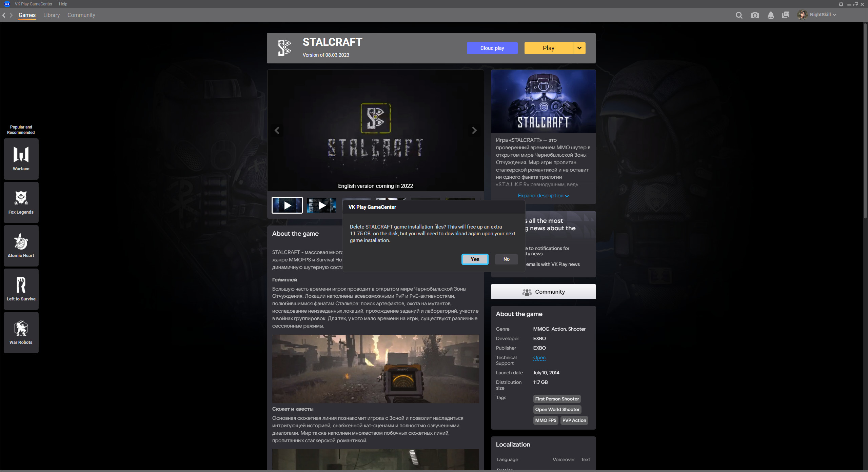Click the dialog title 'VK Play GameCenter'
Screen dimensions: 868x472
pyautogui.click(x=372, y=207)
